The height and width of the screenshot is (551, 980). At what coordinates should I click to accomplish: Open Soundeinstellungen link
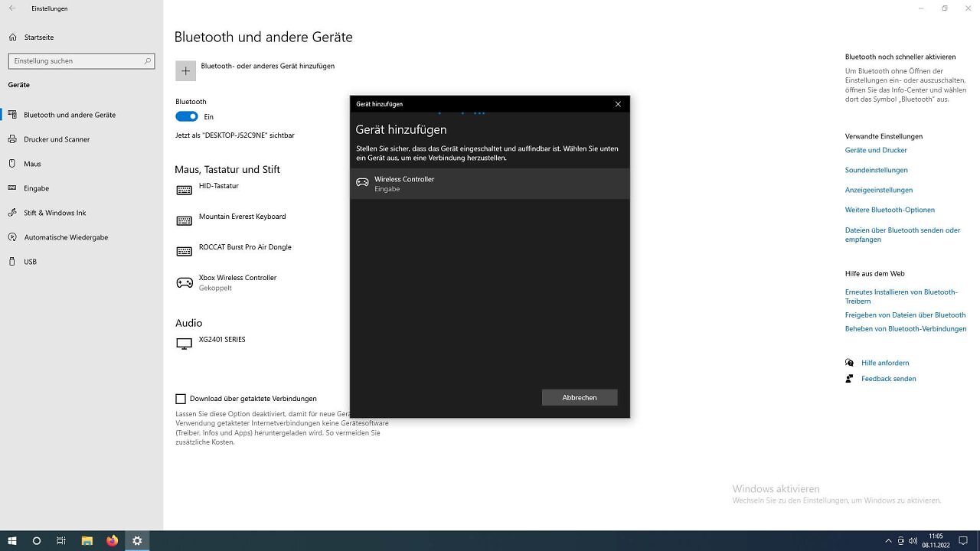(x=877, y=170)
